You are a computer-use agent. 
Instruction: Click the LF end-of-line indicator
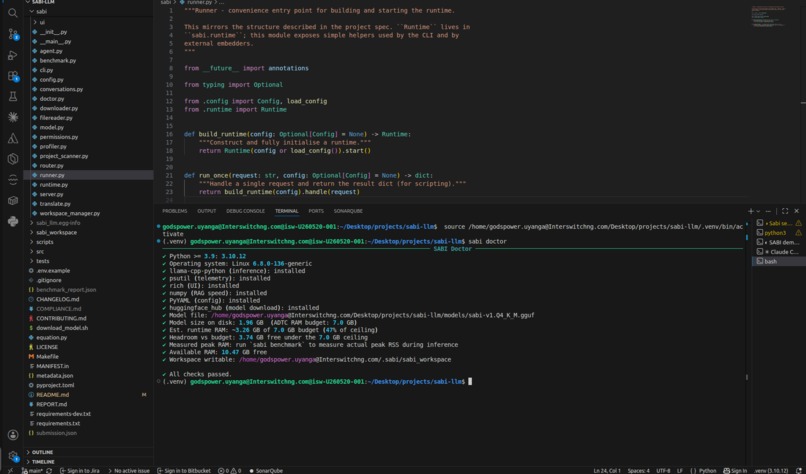(x=680, y=470)
